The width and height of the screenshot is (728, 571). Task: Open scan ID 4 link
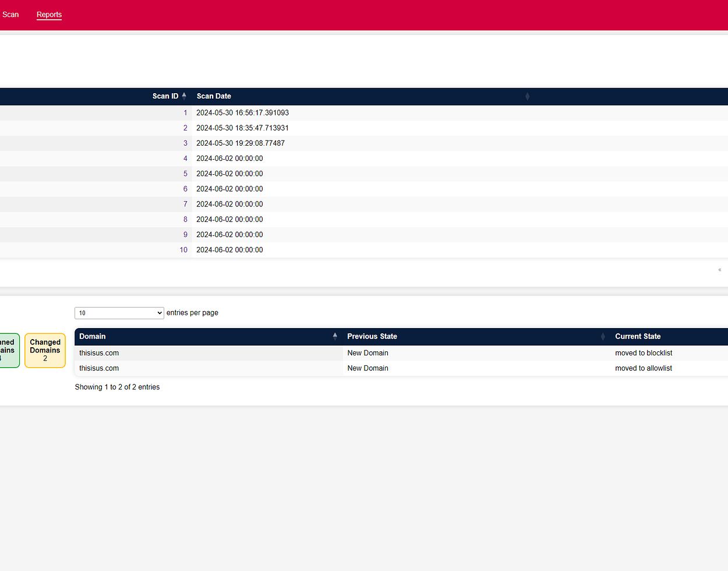pos(185,158)
